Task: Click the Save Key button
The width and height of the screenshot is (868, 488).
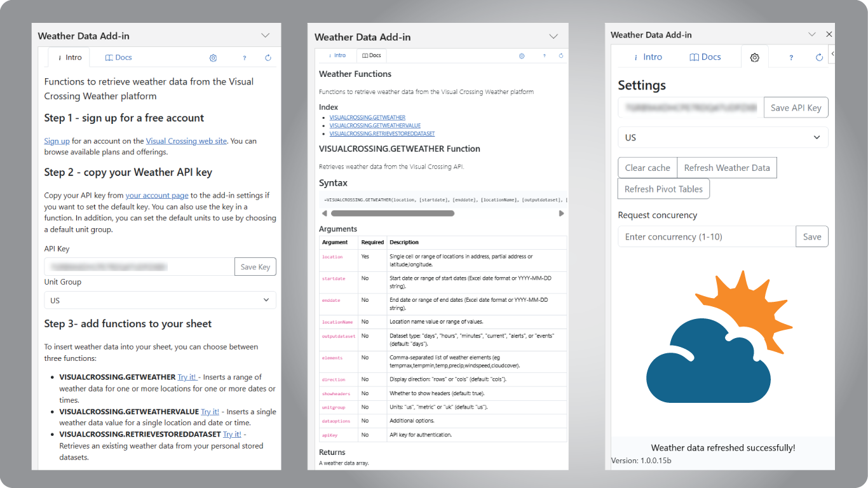Action: pos(255,267)
